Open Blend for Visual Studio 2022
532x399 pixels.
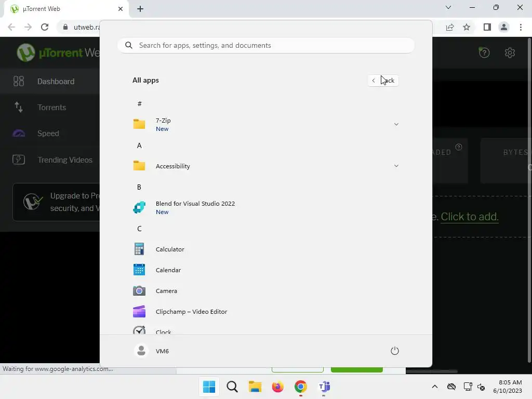[265, 207]
